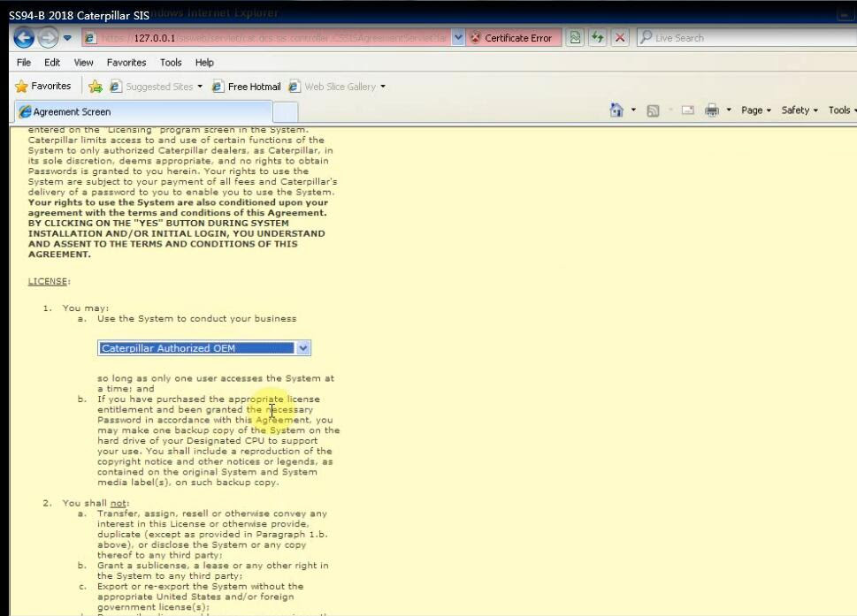857x616 pixels.
Task: Open a new blank tab
Action: pos(286,112)
